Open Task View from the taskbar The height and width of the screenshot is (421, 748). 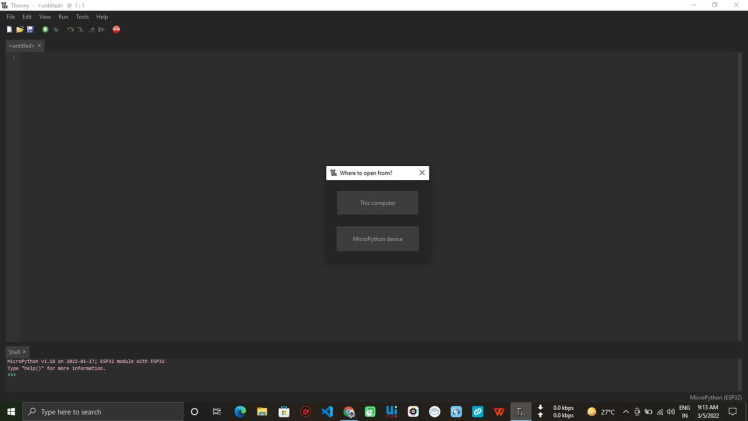click(217, 411)
